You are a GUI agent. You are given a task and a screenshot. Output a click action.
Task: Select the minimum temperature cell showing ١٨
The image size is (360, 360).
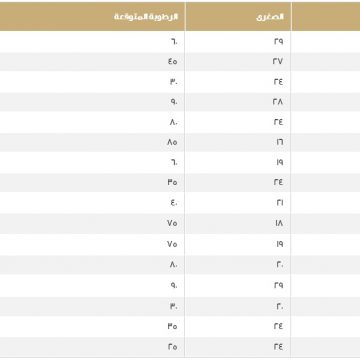point(279,223)
